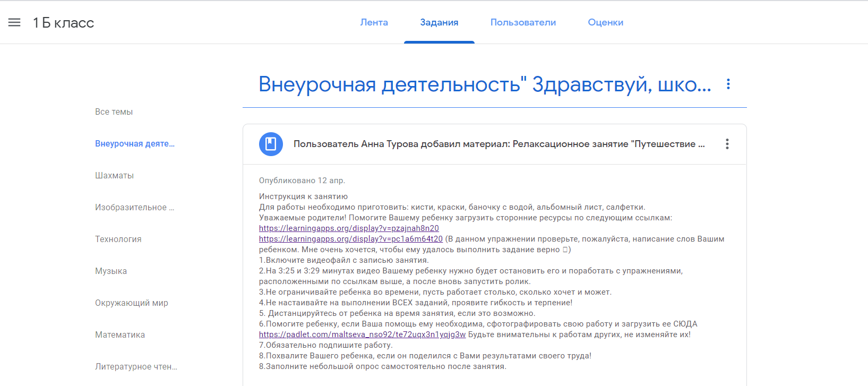Filter by Технология topic
This screenshot has width=868, height=386.
tap(118, 239)
